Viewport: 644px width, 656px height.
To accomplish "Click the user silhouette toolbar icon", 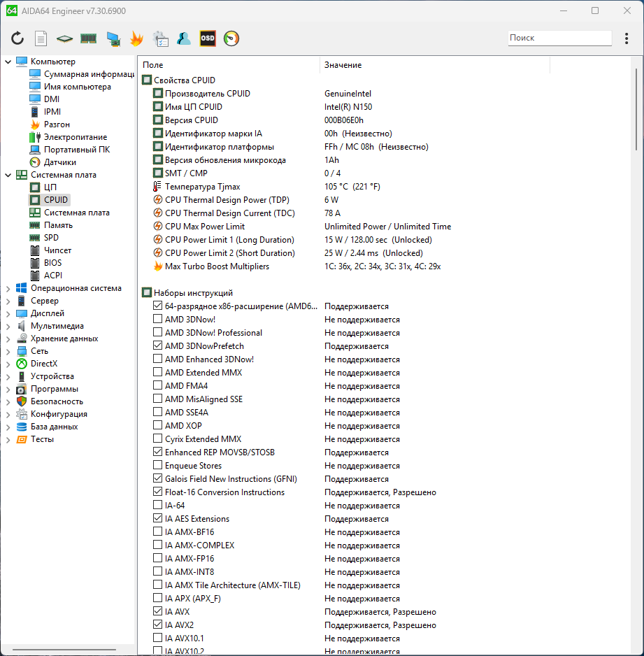I will [x=184, y=38].
